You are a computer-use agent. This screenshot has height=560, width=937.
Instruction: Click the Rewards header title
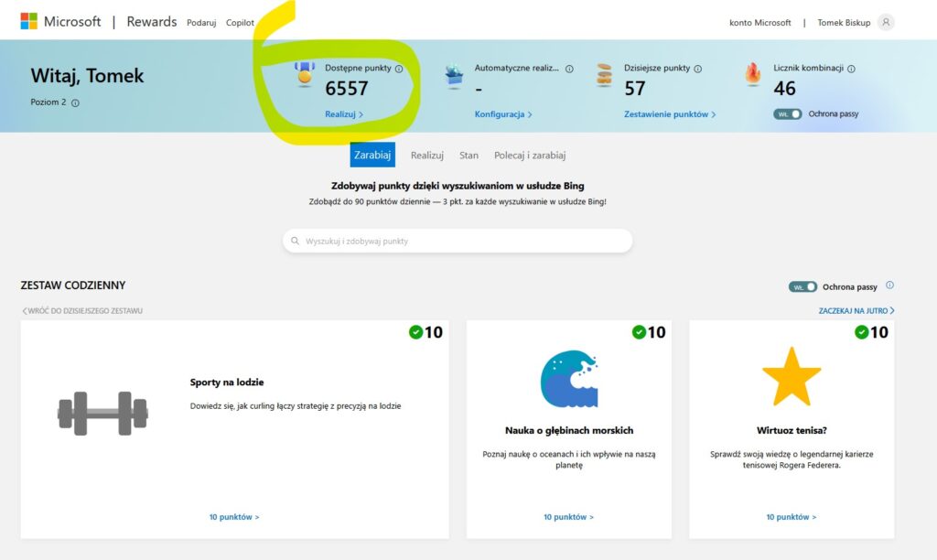(152, 22)
